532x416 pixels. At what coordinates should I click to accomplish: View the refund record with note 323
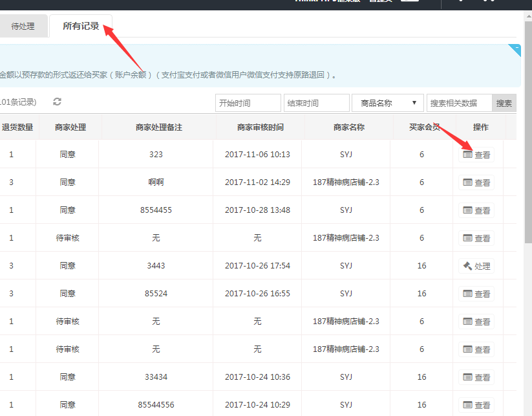coord(476,155)
